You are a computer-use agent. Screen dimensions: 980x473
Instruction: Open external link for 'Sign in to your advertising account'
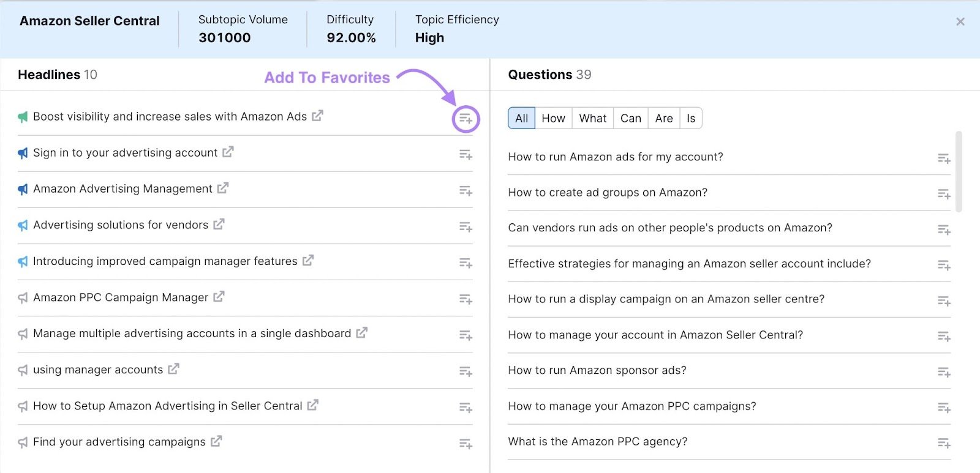click(x=228, y=152)
